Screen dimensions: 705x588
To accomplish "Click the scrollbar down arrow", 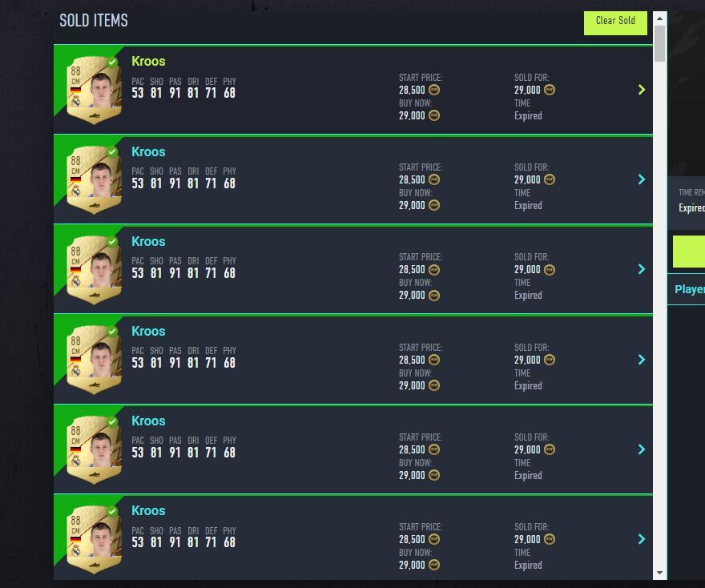I will point(660,574).
